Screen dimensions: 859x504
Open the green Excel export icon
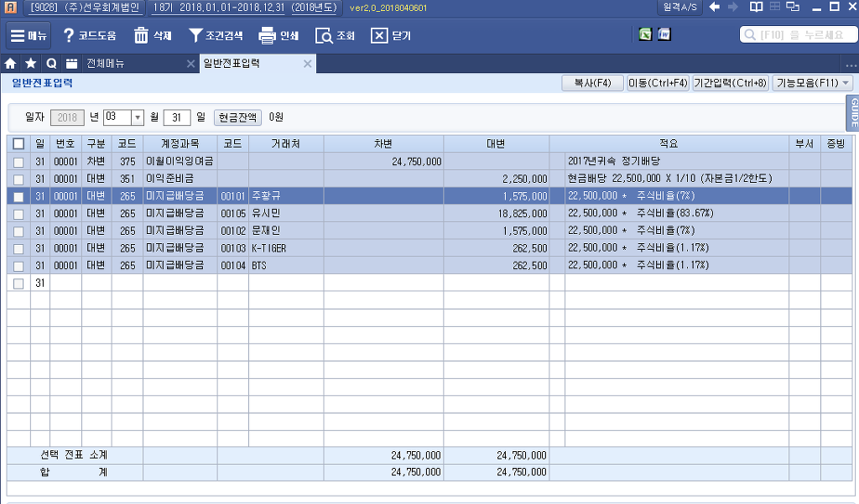[x=644, y=34]
